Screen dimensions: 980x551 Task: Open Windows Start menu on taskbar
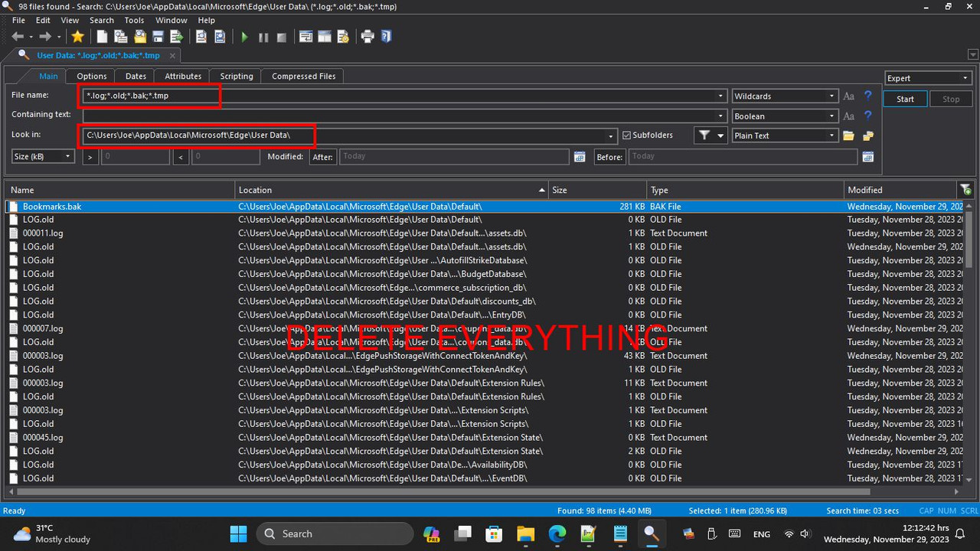pos(238,533)
